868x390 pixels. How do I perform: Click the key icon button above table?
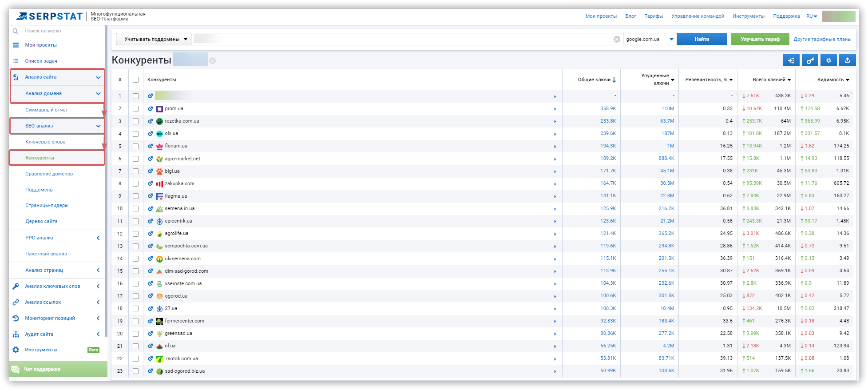810,60
